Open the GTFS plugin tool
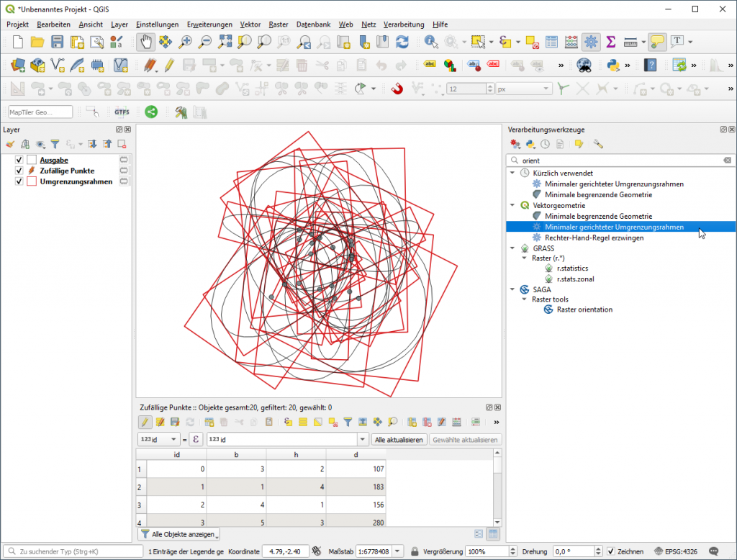 [121, 112]
